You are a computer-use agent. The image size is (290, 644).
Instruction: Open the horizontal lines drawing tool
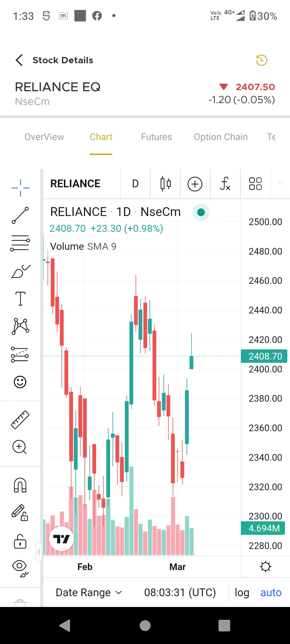pos(20,243)
